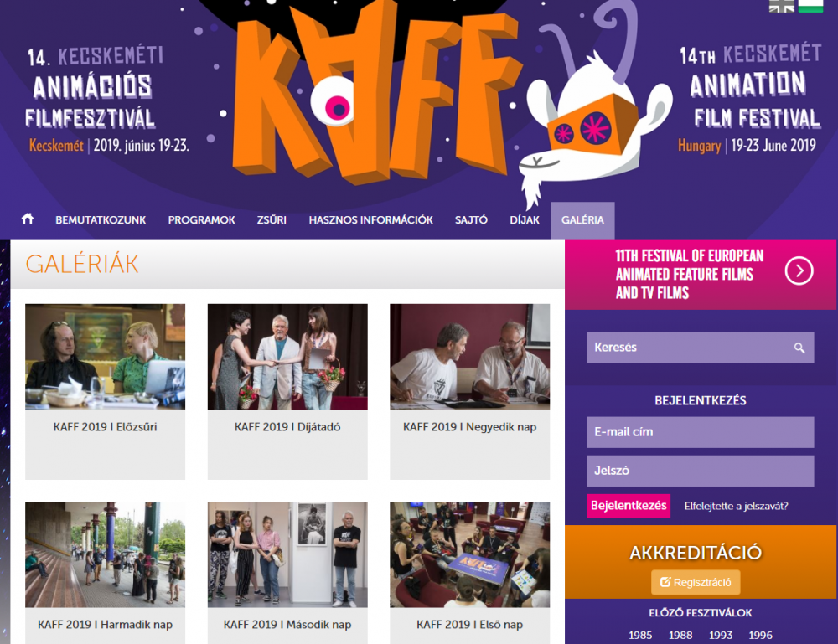
Task: Click the circled arrow on pink banner
Action: click(799, 270)
